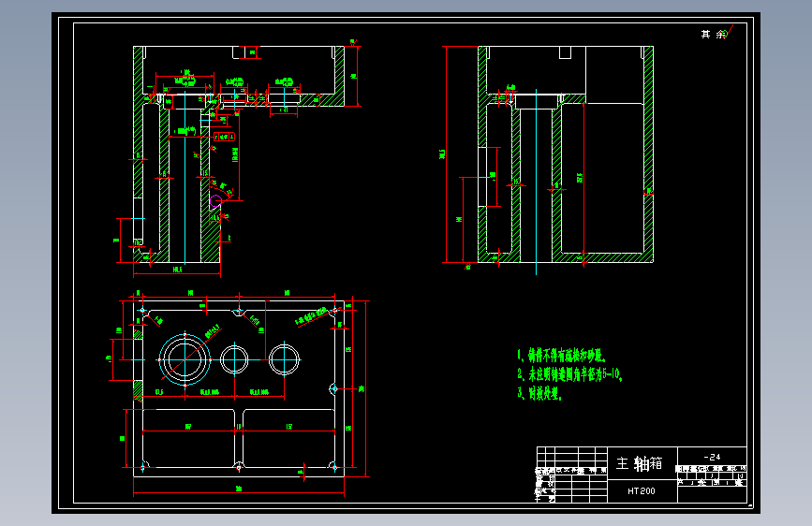Click the rightmost bore circle in the plan view
The width and height of the screenshot is (812, 526).
(x=284, y=359)
